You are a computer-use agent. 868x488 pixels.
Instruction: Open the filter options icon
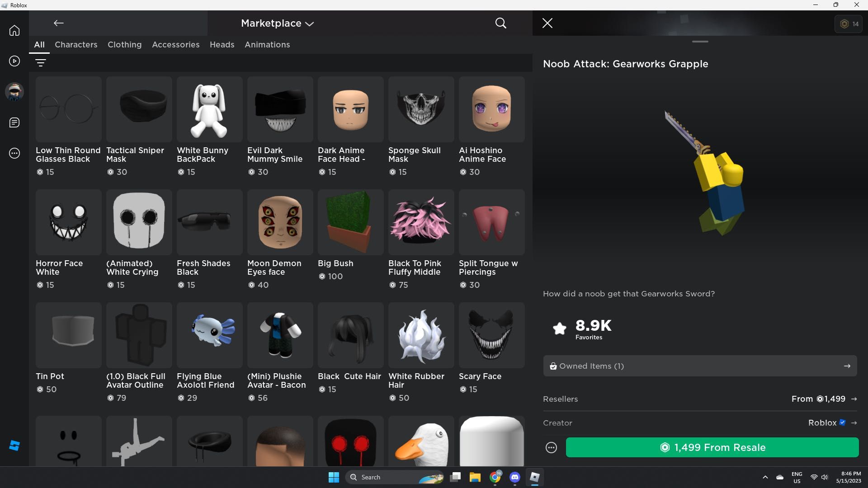click(x=41, y=62)
